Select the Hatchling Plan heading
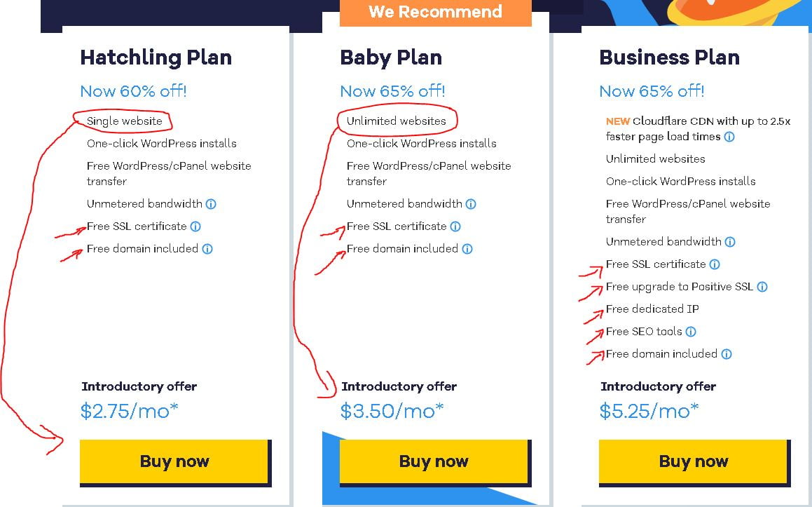Screen dimensions: 812x507 click(156, 58)
